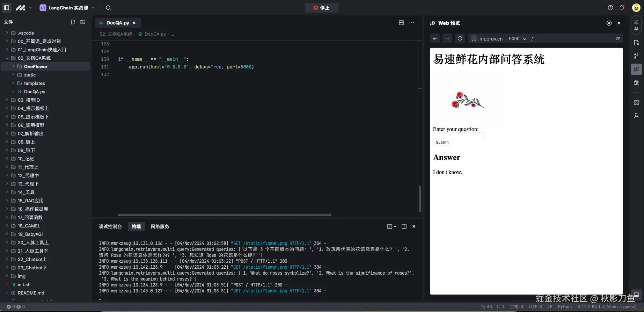The image size is (644, 312).
Task: Open the help question-mark icon
Action: (x=610, y=8)
